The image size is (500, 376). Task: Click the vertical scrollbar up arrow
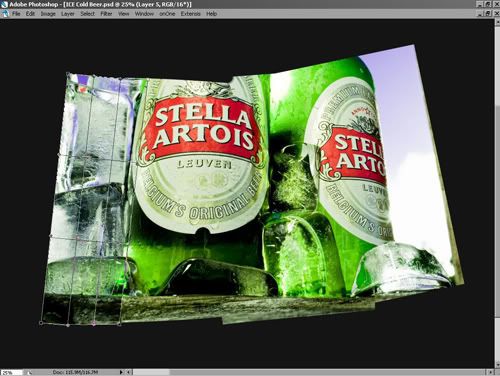[x=497, y=22]
